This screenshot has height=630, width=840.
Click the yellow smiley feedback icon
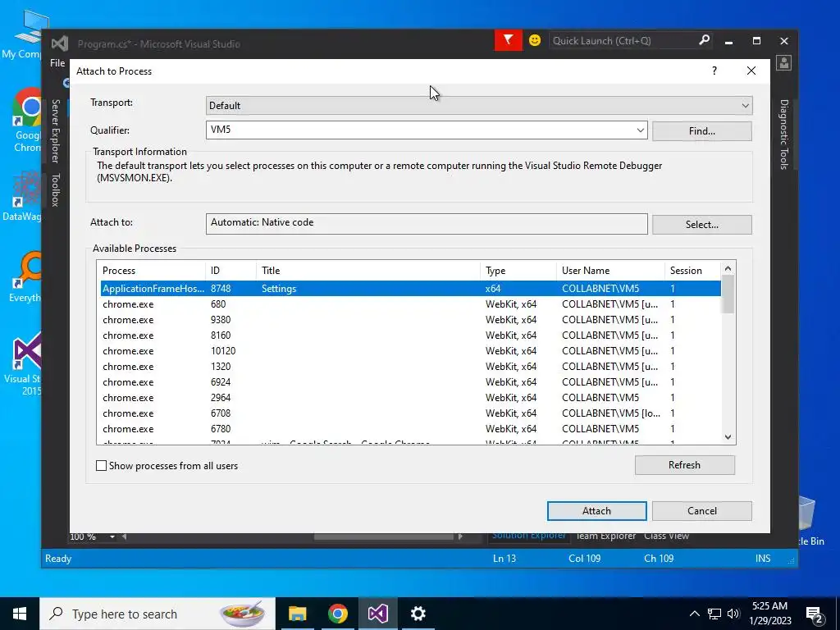click(x=535, y=41)
